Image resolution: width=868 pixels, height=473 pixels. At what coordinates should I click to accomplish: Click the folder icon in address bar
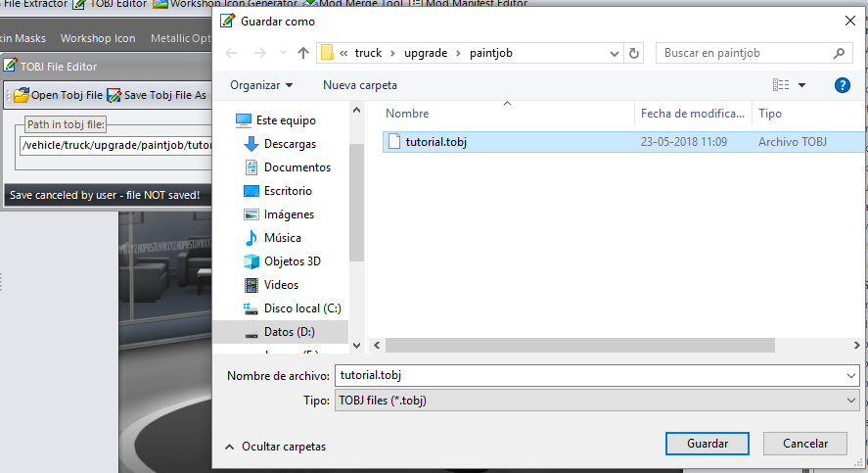[327, 53]
